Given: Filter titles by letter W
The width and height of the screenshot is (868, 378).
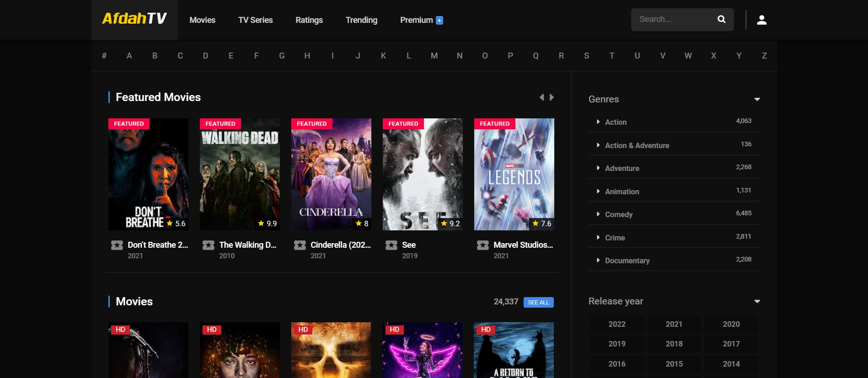Looking at the screenshot, I should click(688, 56).
